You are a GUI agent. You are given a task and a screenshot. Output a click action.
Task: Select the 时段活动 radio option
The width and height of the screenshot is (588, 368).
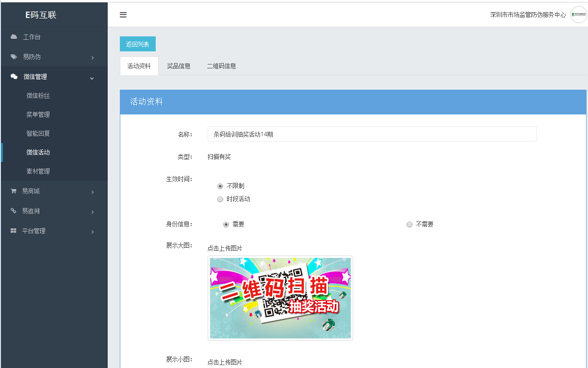(220, 199)
